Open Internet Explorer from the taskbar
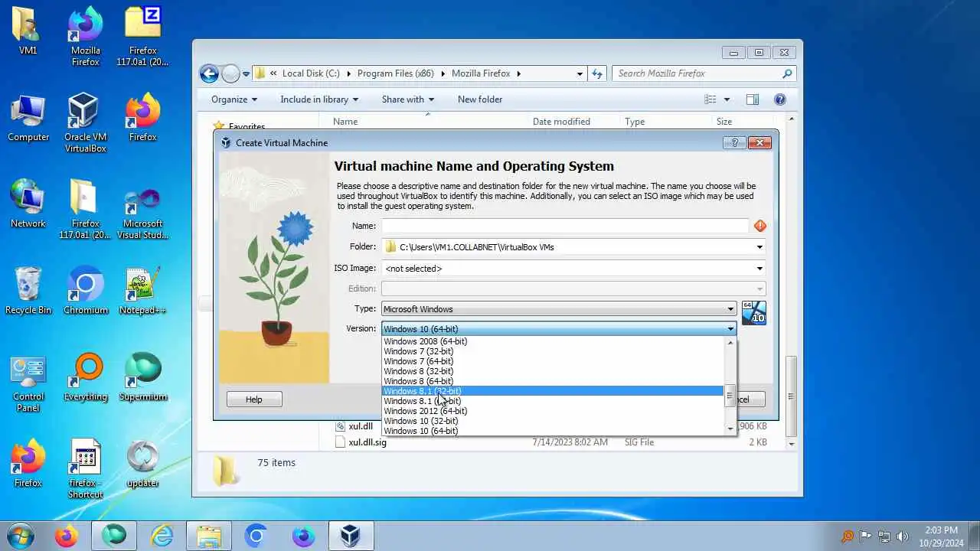Screen dimensions: 980x551 tap(162, 536)
